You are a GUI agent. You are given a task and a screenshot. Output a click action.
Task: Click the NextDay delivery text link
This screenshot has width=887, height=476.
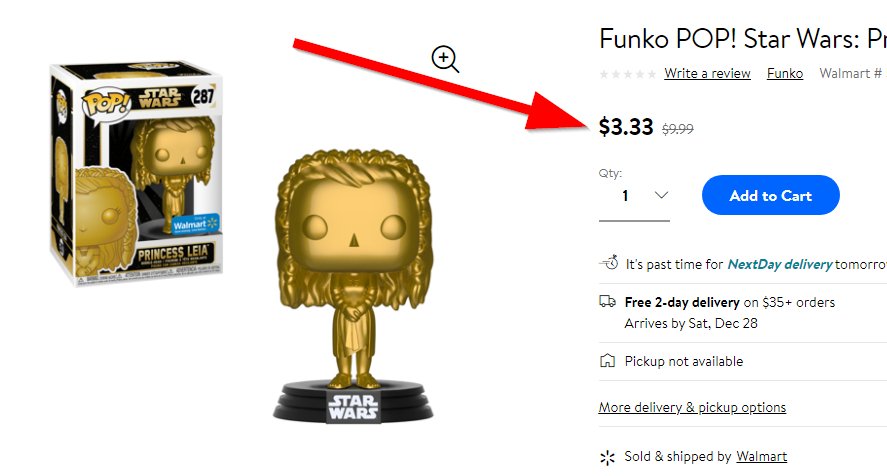click(780, 264)
